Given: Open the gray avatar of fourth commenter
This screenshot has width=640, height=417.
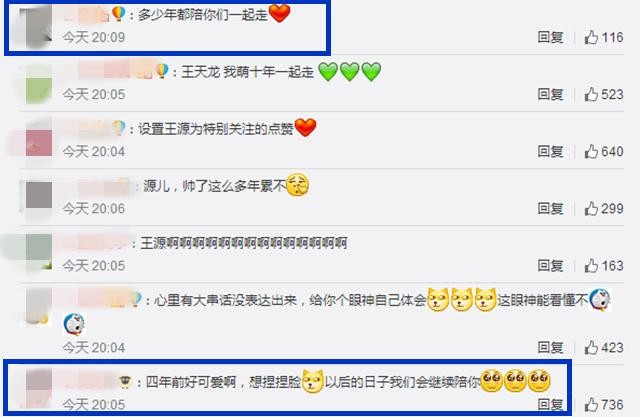Looking at the screenshot, I should coord(39,195).
